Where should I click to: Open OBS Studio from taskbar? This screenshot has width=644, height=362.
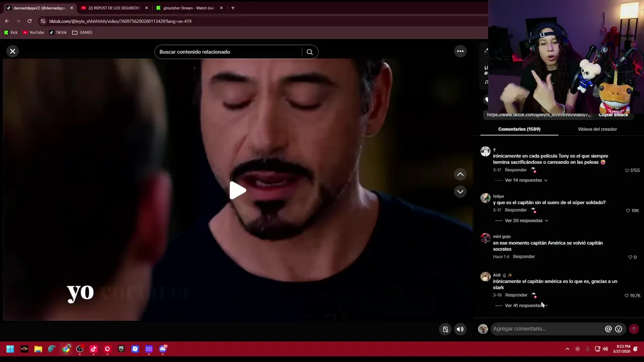(x=79, y=349)
